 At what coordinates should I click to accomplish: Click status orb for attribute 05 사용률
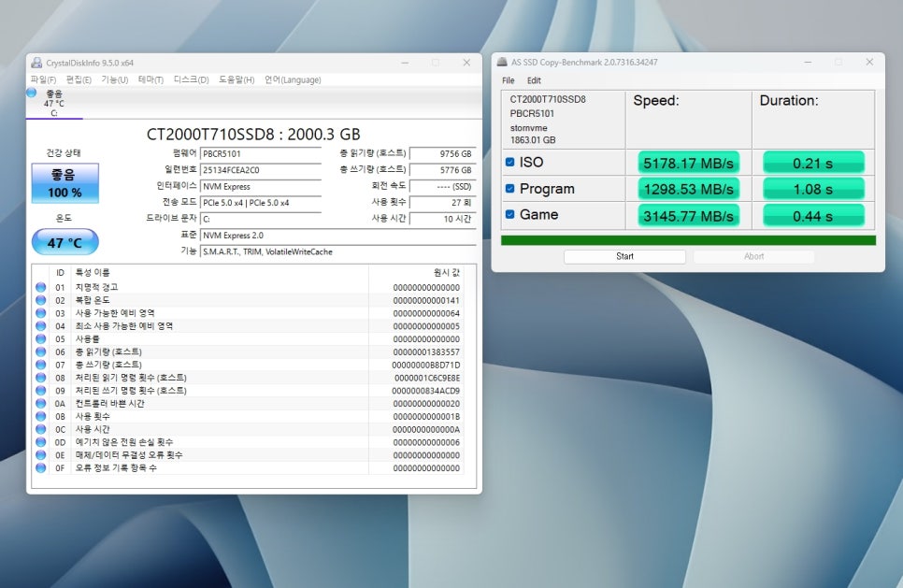(41, 338)
